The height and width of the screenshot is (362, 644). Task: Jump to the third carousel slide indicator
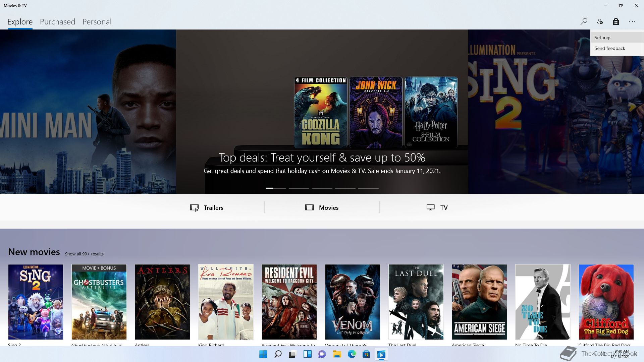point(322,188)
